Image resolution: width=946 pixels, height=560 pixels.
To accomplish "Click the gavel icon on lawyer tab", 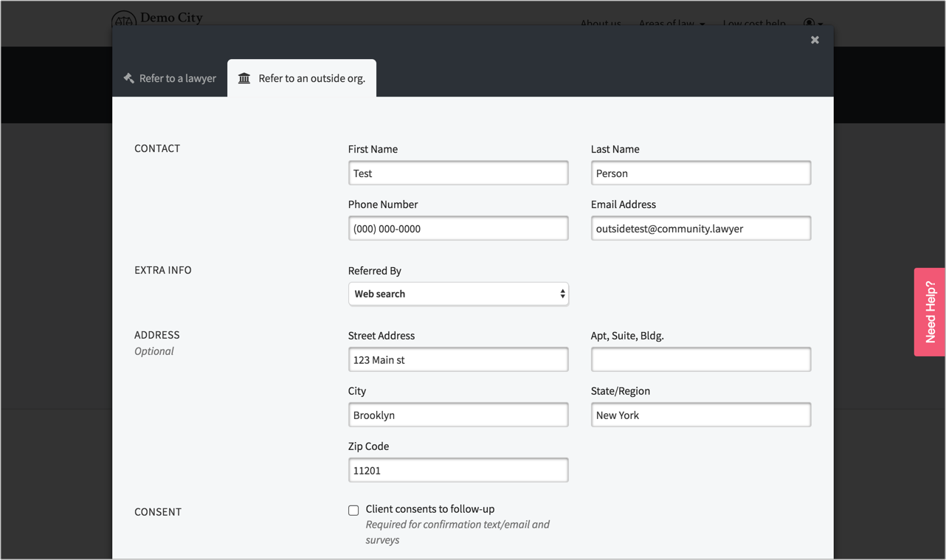I will (x=129, y=78).
